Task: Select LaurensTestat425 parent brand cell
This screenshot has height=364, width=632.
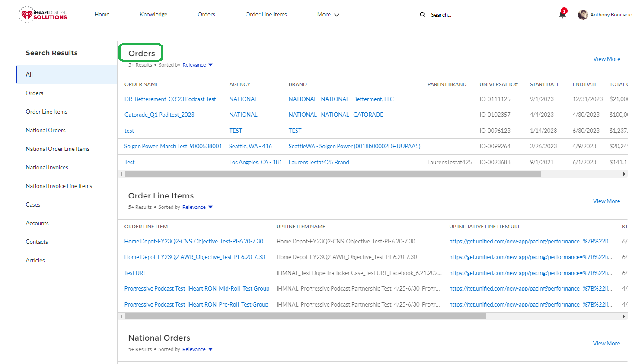Action: 450,162
